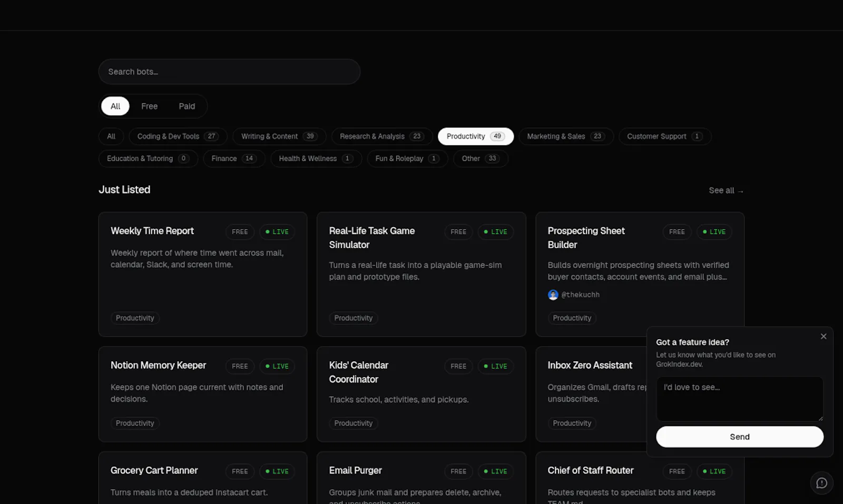Click Productivity tag on Weekly Time Report
The width and height of the screenshot is (843, 504).
(135, 318)
